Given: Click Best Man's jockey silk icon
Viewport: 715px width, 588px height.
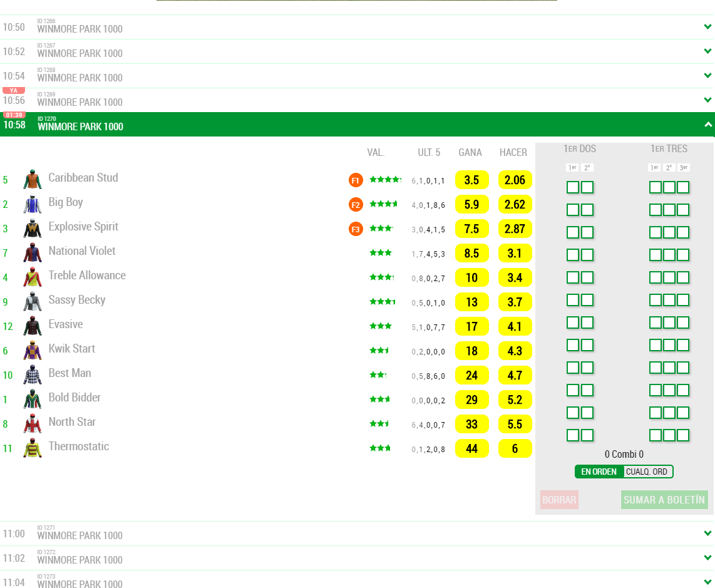Looking at the screenshot, I should 33,374.
